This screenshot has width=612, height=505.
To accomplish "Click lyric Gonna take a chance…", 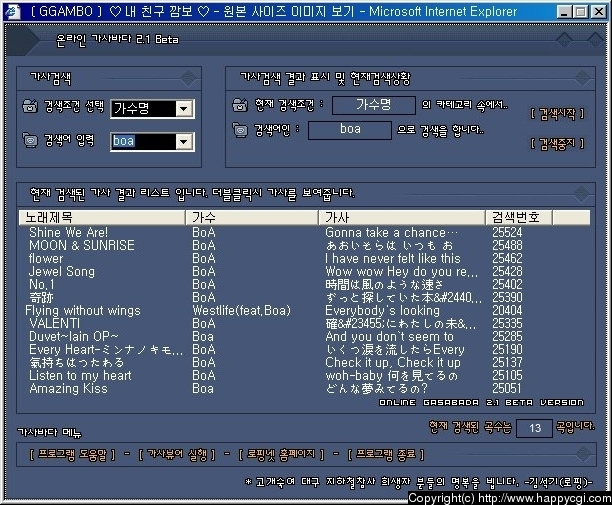I will click(x=391, y=233).
